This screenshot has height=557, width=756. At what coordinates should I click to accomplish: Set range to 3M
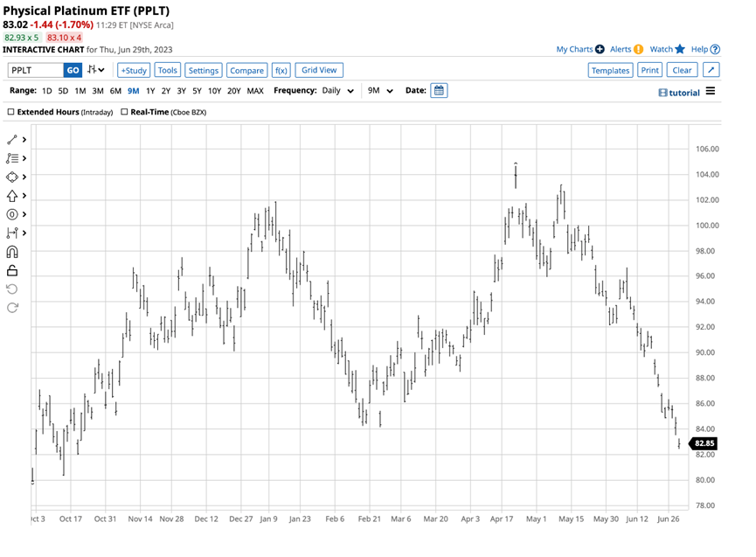[x=98, y=91]
